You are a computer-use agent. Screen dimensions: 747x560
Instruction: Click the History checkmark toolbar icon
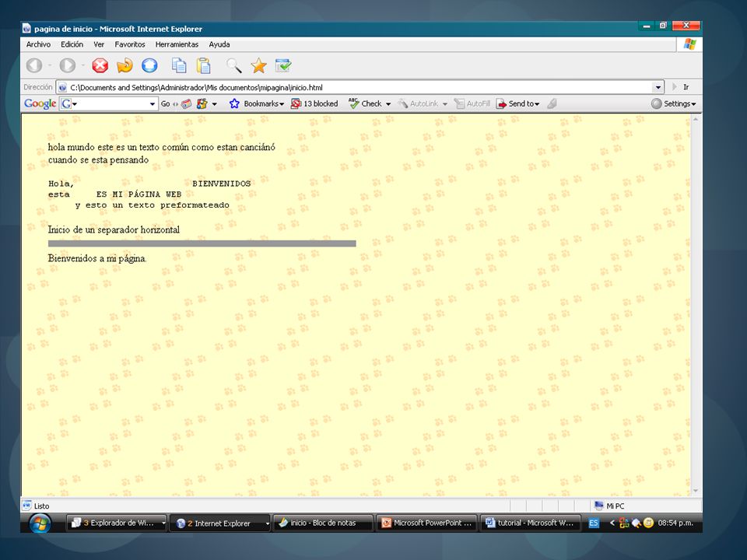point(283,65)
